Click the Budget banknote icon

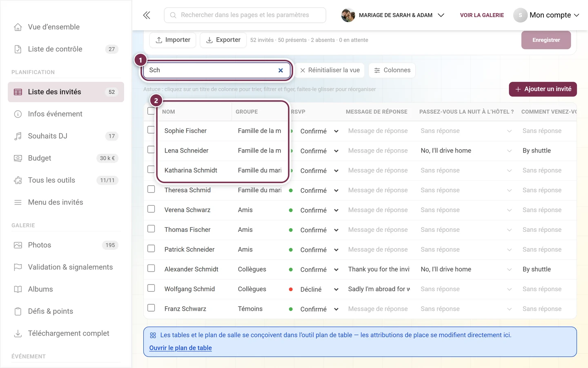(18, 158)
